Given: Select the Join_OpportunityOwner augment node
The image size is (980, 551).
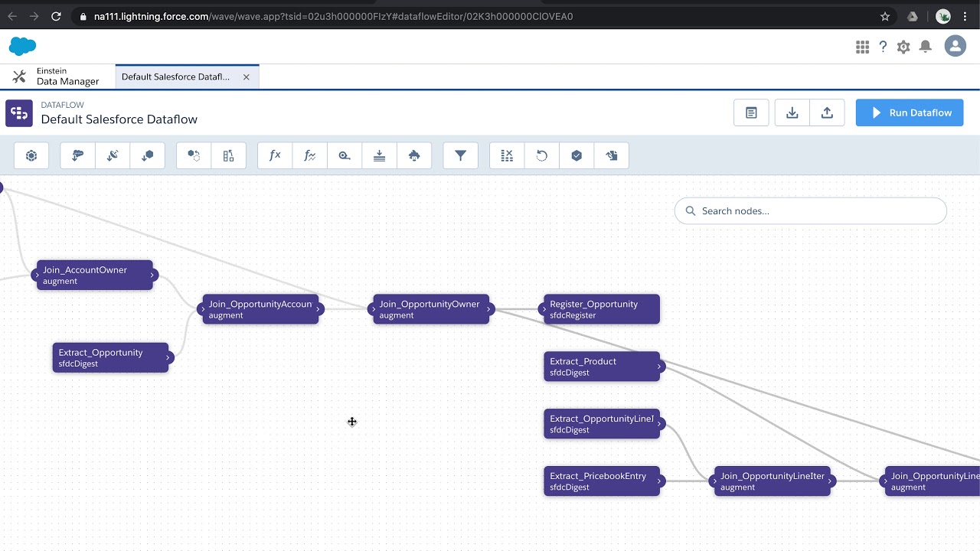Looking at the screenshot, I should [x=431, y=309].
